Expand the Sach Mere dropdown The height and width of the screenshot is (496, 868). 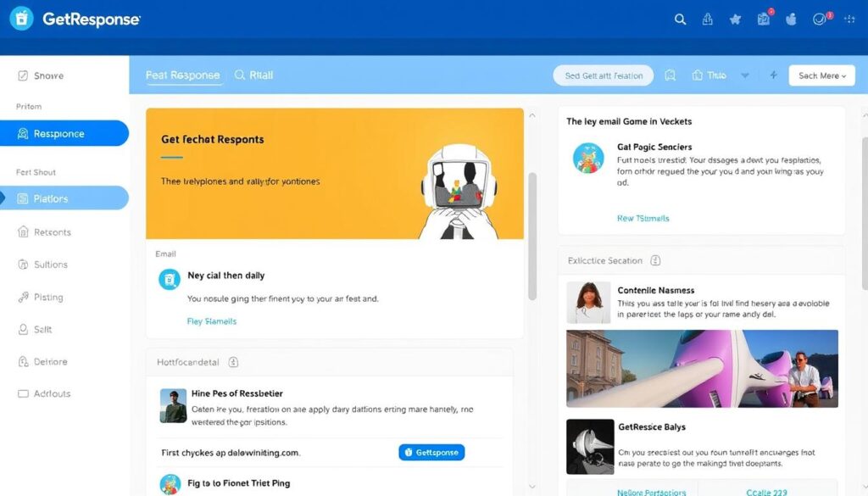click(821, 75)
